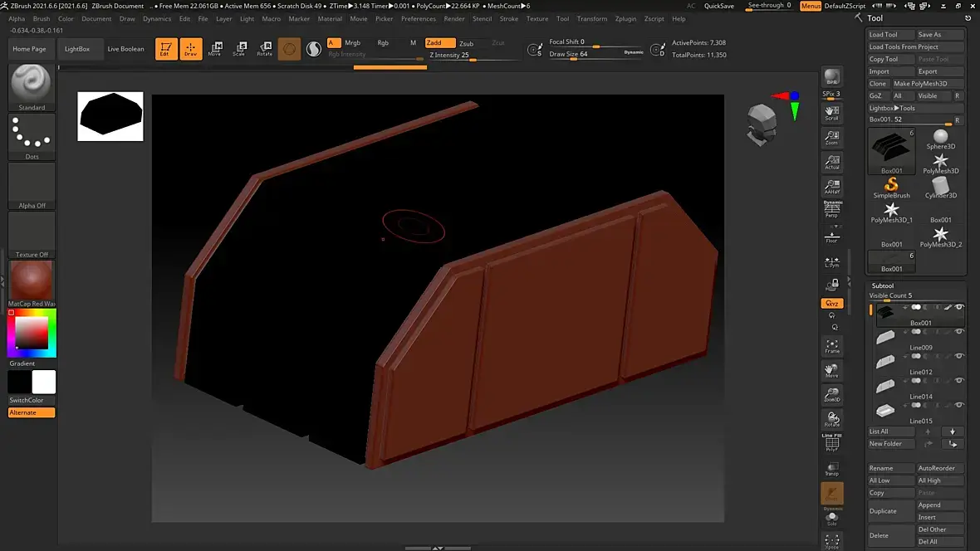Click the AAHalf zoom icon
The width and height of the screenshot is (980, 551).
click(x=831, y=187)
